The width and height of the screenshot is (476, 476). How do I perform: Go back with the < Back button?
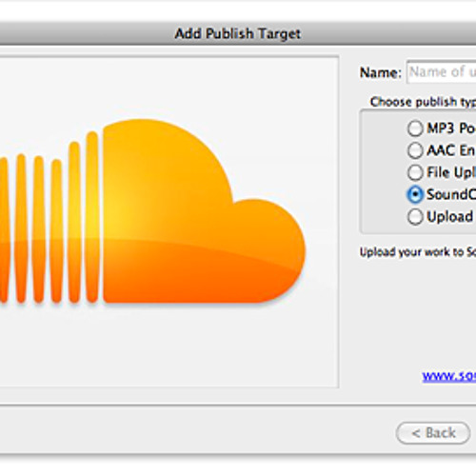pos(433,433)
